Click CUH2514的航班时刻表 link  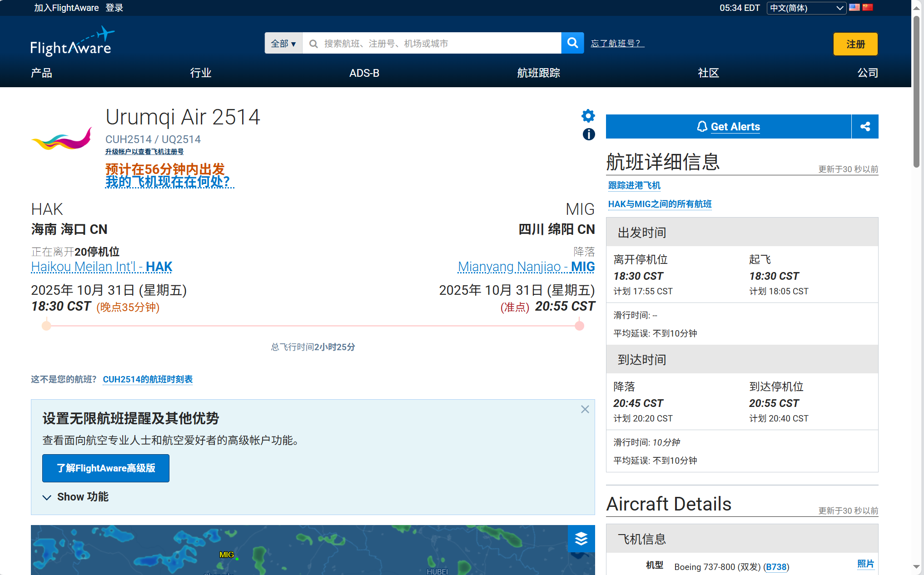(148, 379)
